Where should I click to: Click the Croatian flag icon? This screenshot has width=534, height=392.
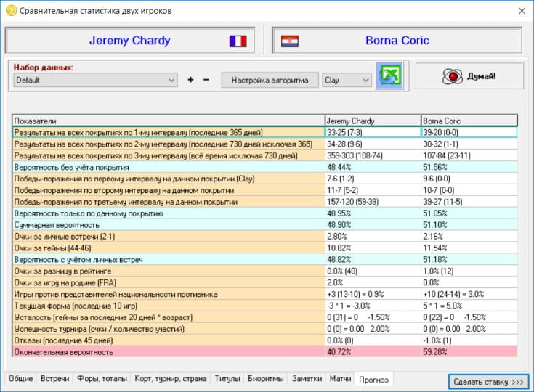pyautogui.click(x=290, y=41)
